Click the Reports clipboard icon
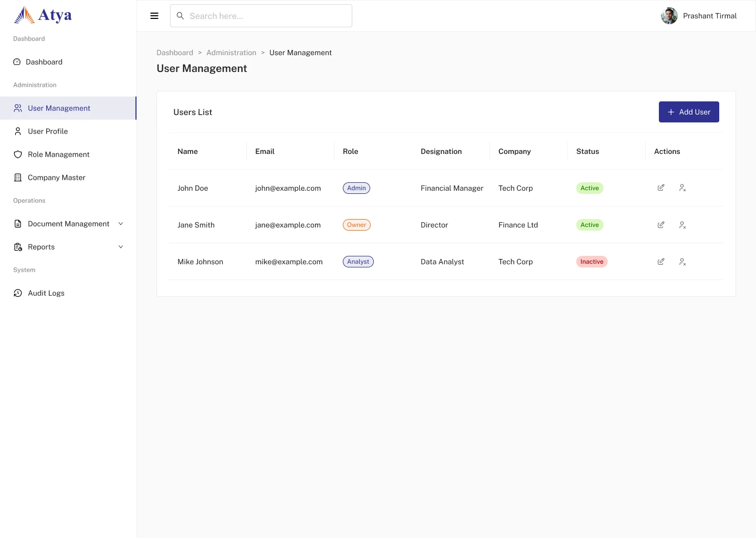The image size is (756, 538). pos(18,247)
